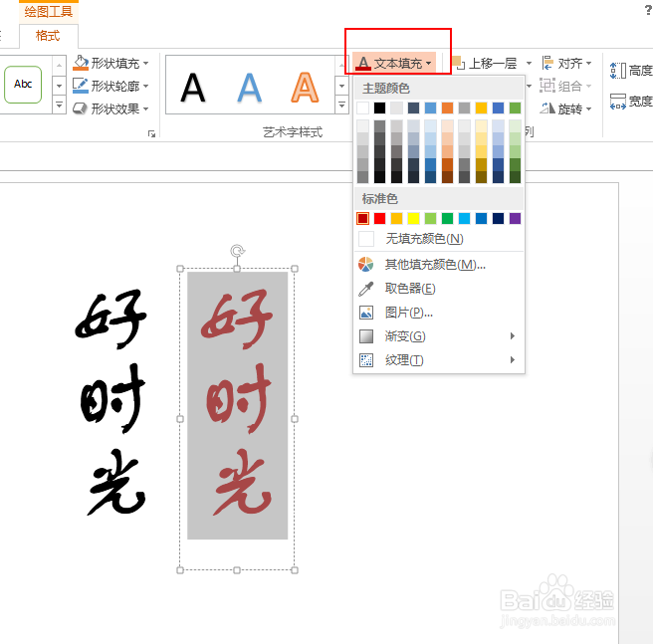Click the Align (对齐) icon
This screenshot has width=653, height=644.
[x=547, y=63]
